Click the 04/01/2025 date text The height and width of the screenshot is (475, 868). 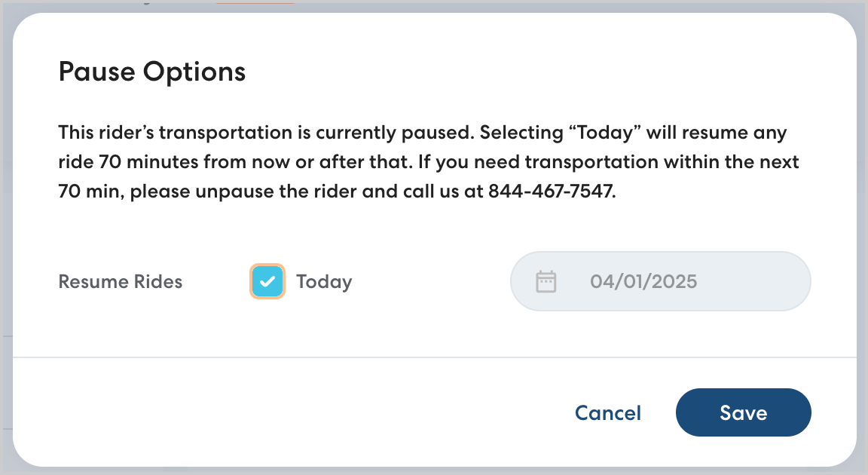click(643, 282)
